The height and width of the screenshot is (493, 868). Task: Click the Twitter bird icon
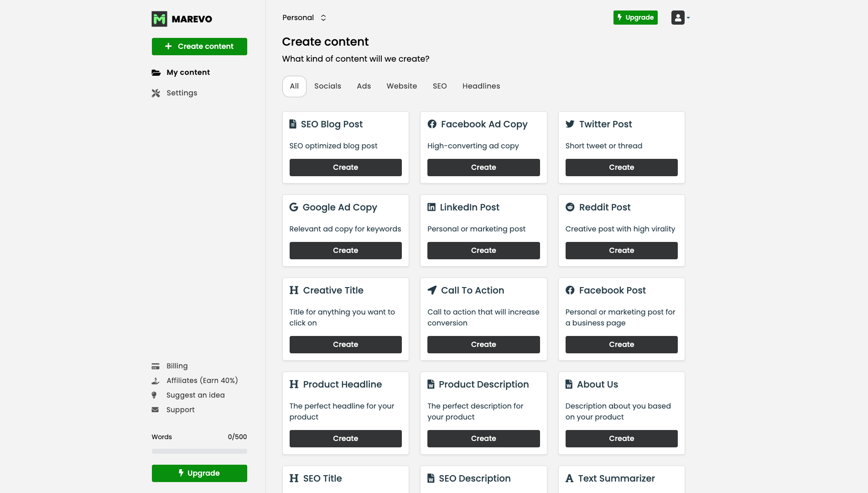[x=570, y=124]
